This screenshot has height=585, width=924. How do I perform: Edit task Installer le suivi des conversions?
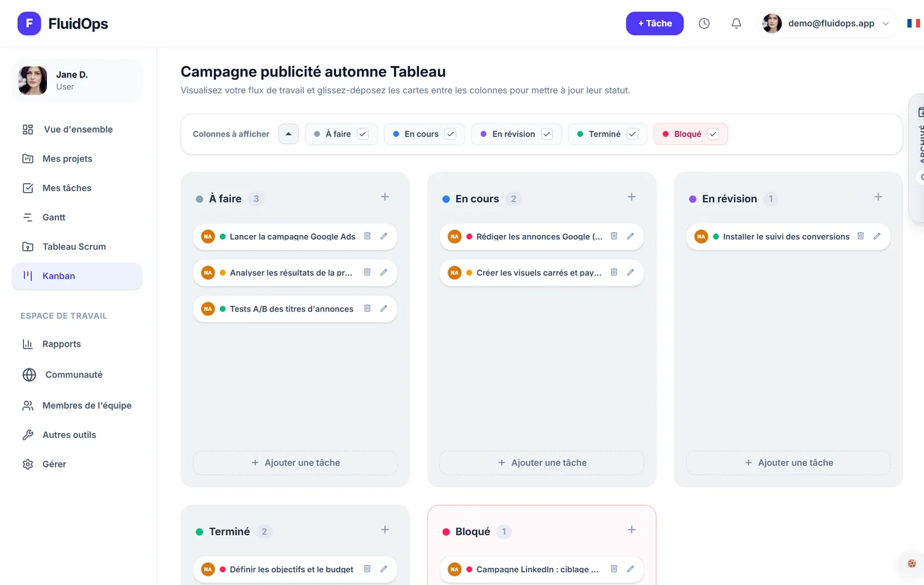pyautogui.click(x=877, y=236)
